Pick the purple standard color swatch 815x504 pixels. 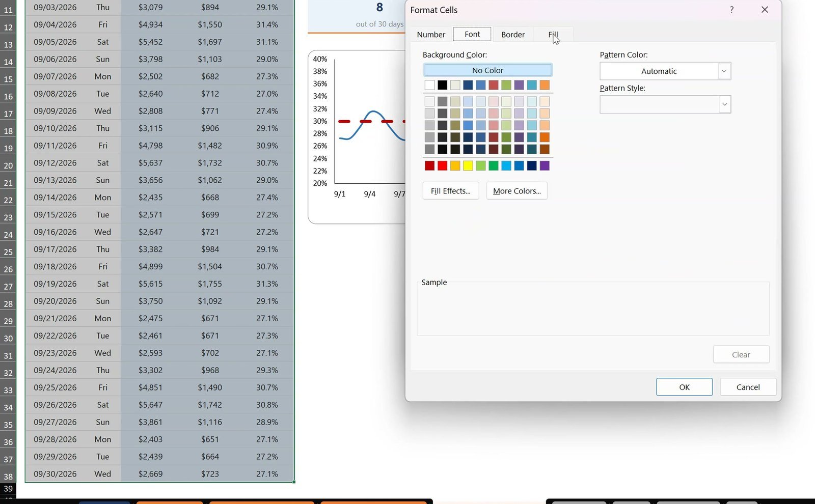tap(545, 165)
